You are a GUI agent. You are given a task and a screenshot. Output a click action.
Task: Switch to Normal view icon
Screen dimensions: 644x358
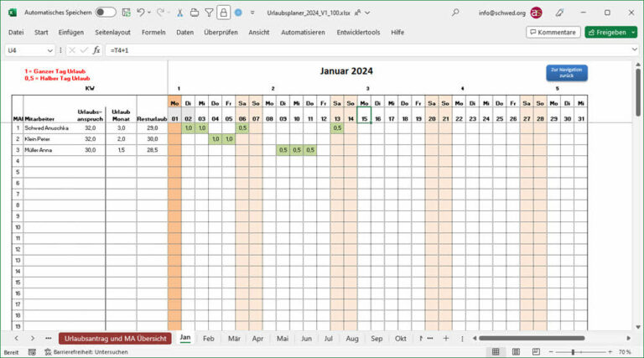pos(496,352)
